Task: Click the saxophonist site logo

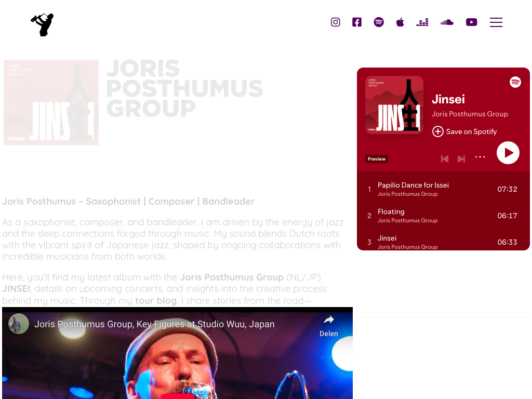Action: (x=43, y=25)
